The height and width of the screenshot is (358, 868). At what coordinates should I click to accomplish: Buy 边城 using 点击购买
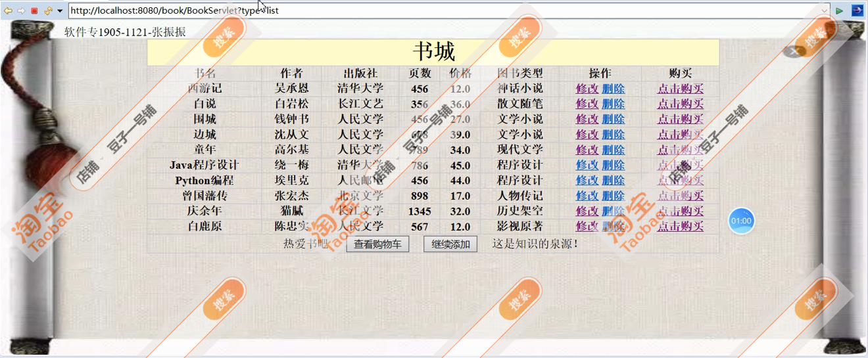(x=680, y=135)
